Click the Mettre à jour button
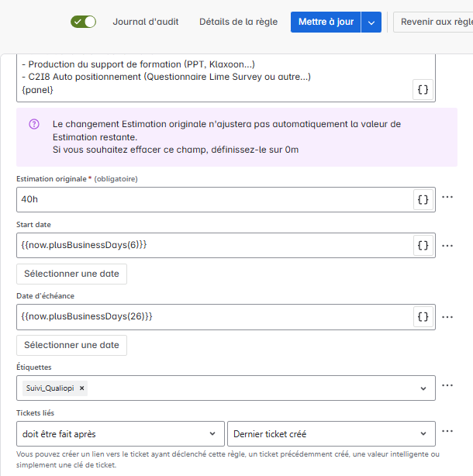Screen dimensions: 473x476 click(x=326, y=22)
